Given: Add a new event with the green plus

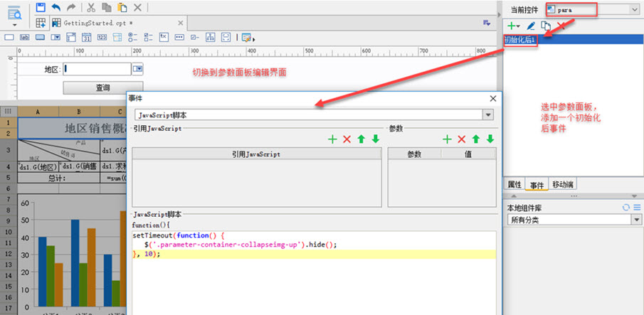Looking at the screenshot, I should pos(513,26).
